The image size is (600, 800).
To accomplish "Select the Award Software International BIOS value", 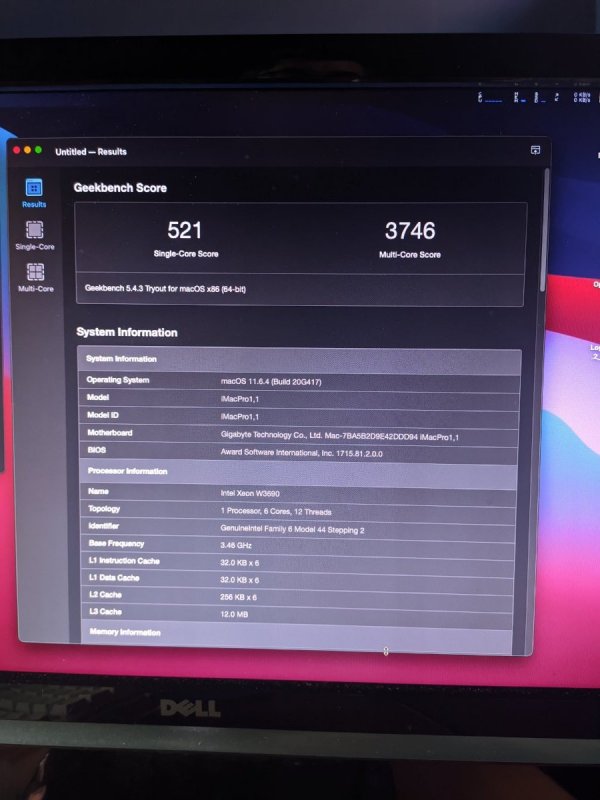I will [x=302, y=453].
